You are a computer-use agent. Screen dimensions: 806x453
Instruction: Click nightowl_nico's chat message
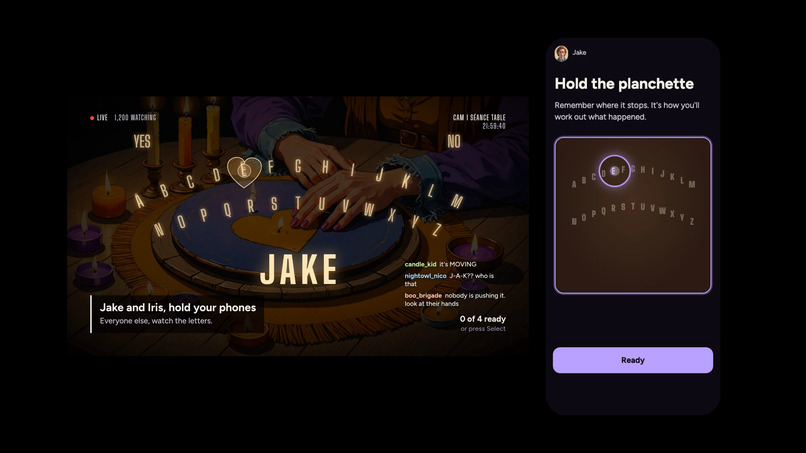(449, 280)
